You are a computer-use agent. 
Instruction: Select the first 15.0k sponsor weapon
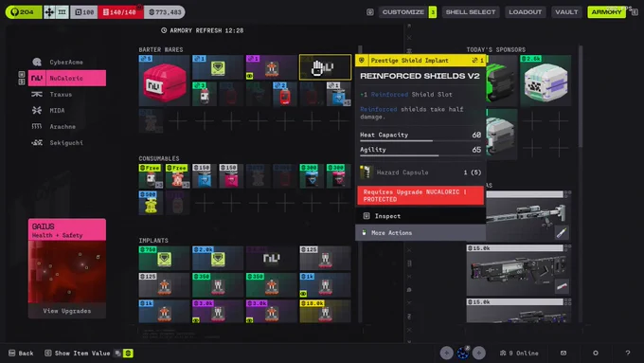click(519, 270)
